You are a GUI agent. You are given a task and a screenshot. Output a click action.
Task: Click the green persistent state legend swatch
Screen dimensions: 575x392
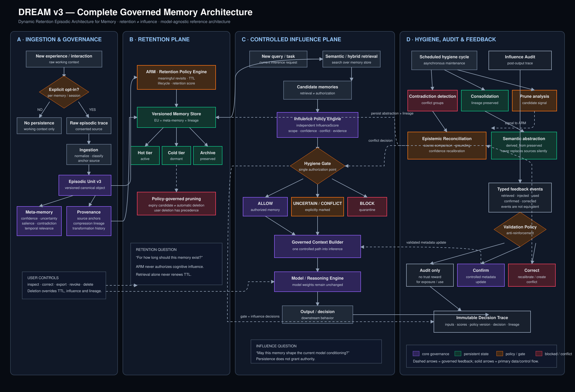click(x=458, y=354)
